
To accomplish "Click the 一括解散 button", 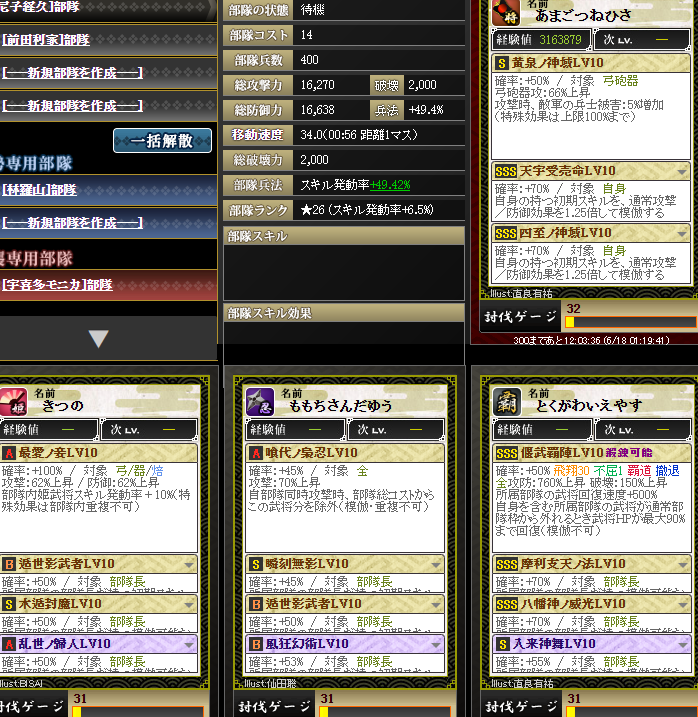I will tap(162, 140).
